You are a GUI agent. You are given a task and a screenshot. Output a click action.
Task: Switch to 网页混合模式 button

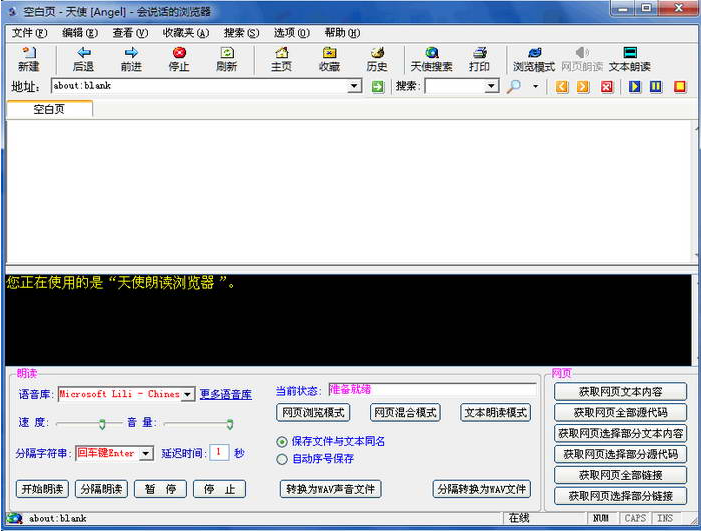click(x=405, y=413)
